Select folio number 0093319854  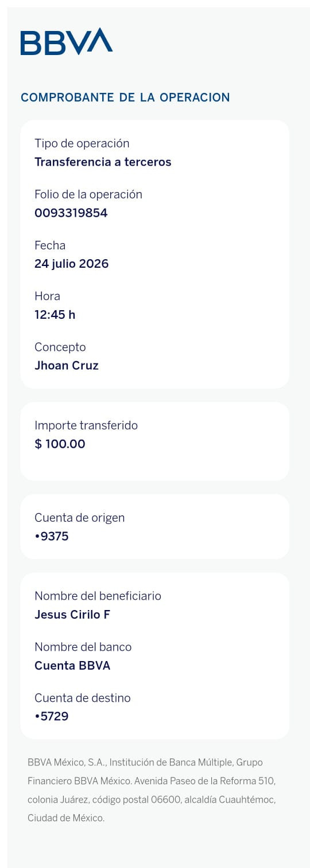(x=71, y=213)
